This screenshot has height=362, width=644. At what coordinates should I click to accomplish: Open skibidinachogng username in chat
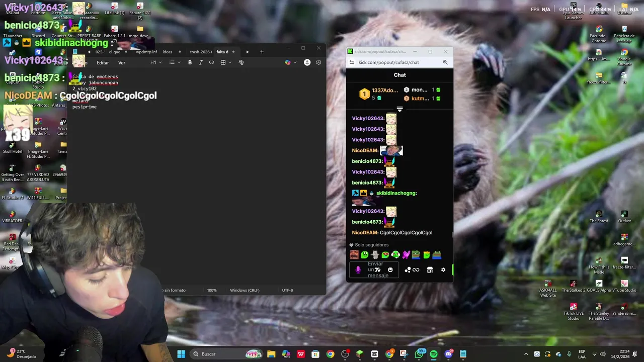[396, 193]
